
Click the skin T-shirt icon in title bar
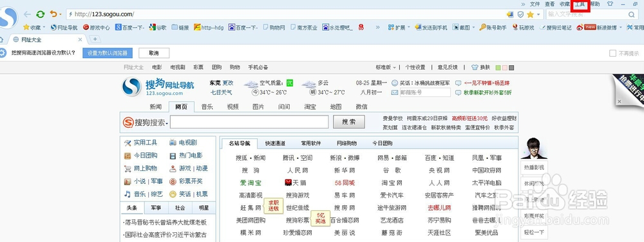609,4
